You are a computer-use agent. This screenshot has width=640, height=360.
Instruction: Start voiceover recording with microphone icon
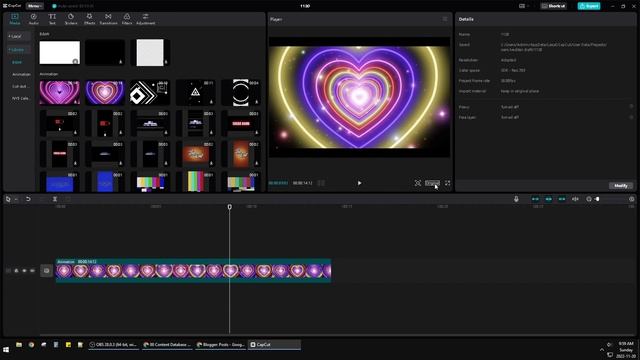click(516, 199)
